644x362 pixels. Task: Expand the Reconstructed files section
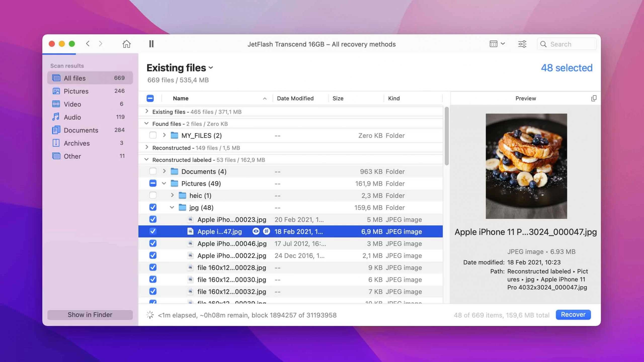pyautogui.click(x=146, y=147)
